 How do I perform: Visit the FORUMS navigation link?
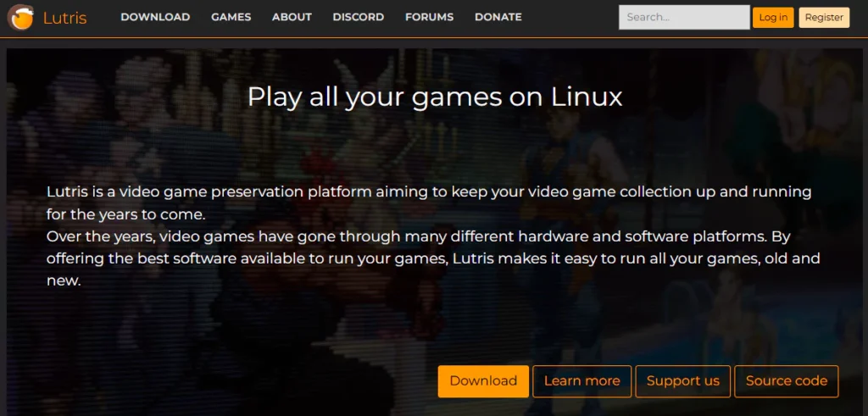429,17
